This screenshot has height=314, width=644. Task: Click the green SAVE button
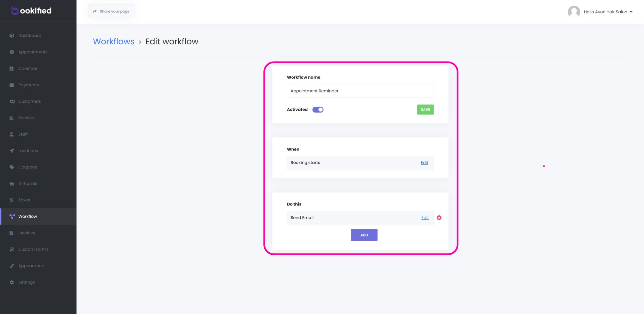click(x=425, y=110)
